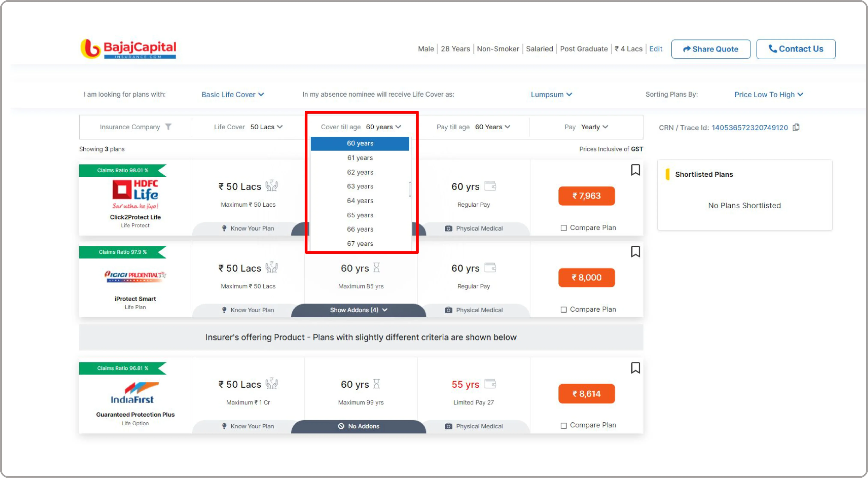
Task: Click hands icon beside ICICI ₹ 50 Lacs
Action: (x=272, y=267)
